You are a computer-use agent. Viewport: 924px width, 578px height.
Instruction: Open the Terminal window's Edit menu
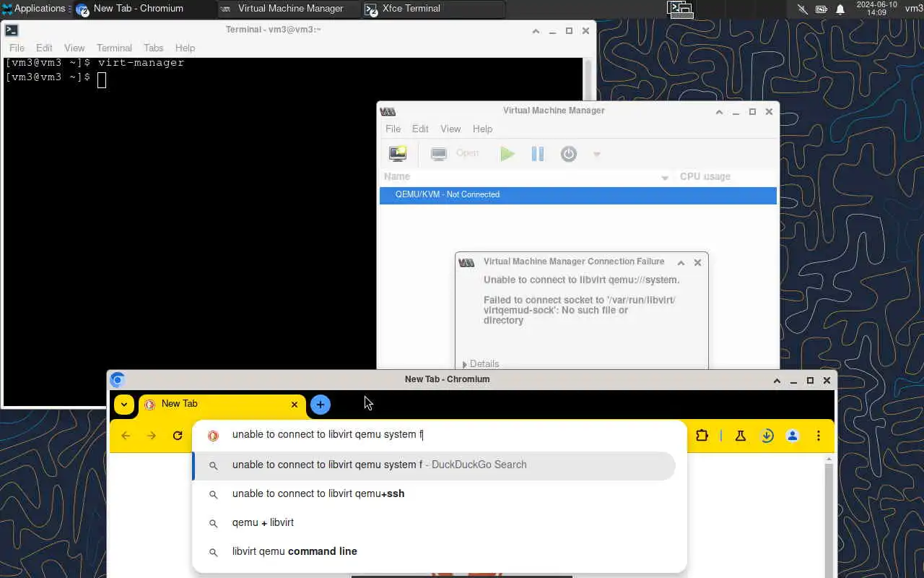[x=44, y=48]
